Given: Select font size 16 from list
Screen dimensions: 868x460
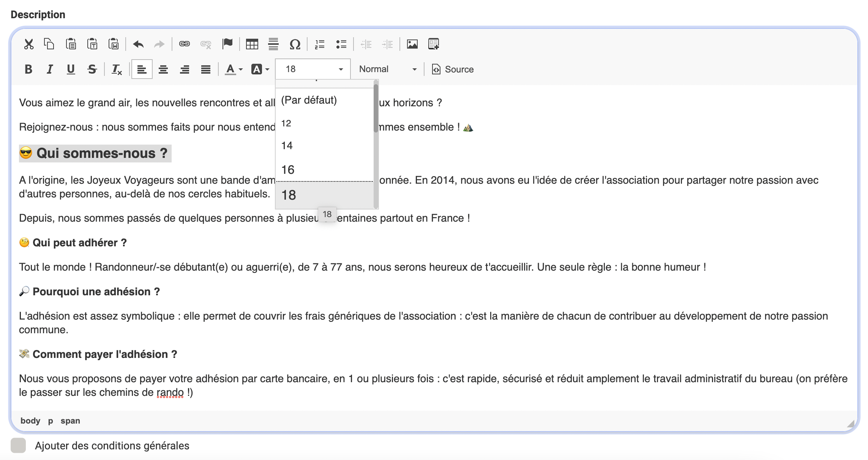Looking at the screenshot, I should 325,170.
